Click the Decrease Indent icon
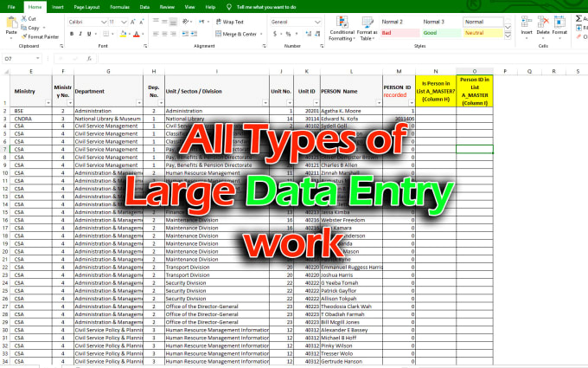Screen dimensions: 588x368 point(185,34)
